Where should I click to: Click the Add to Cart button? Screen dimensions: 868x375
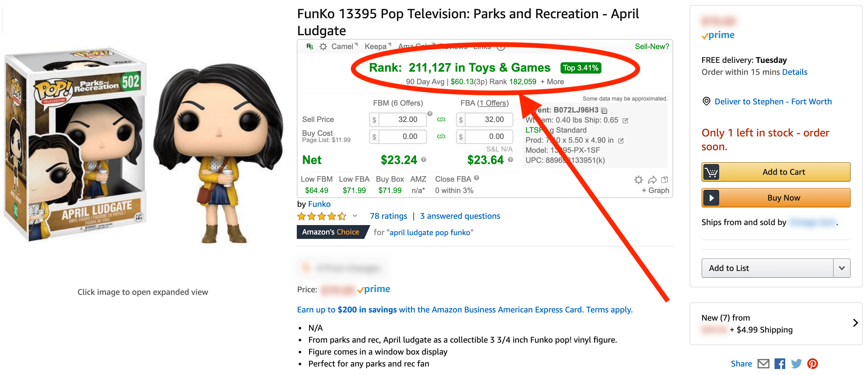coord(784,172)
